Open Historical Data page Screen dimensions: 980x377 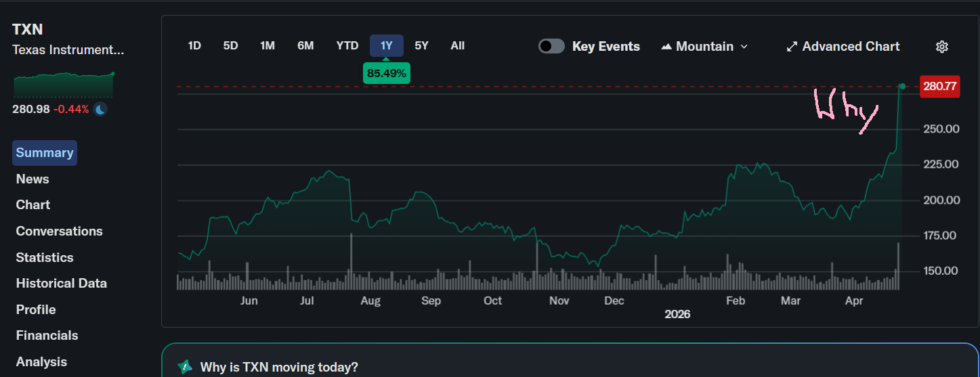(x=62, y=284)
